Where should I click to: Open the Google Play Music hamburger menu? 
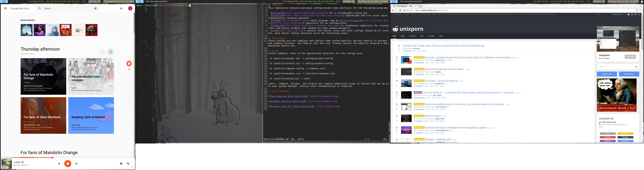coord(6,8)
